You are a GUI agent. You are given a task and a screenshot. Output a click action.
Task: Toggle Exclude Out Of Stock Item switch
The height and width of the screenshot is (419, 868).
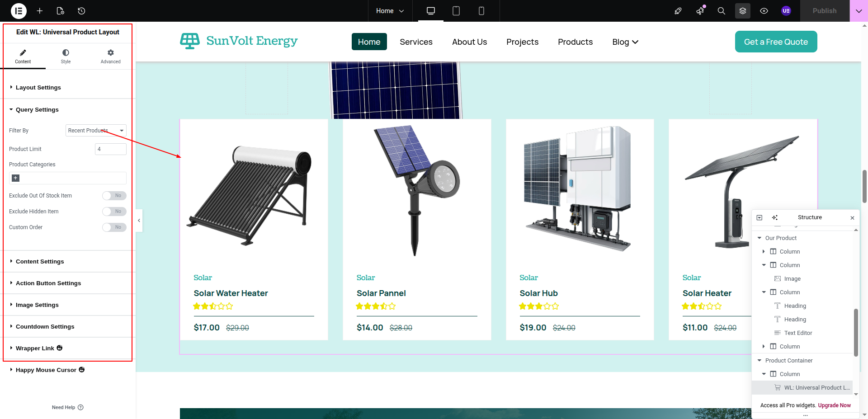(x=114, y=196)
